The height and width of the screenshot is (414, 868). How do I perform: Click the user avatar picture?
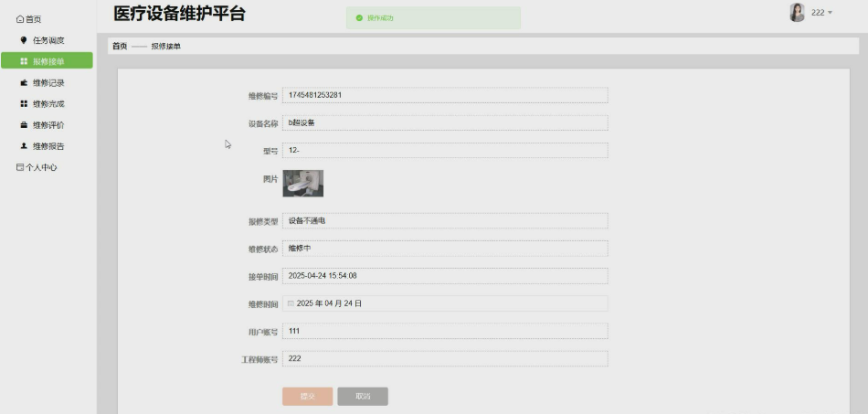click(797, 12)
